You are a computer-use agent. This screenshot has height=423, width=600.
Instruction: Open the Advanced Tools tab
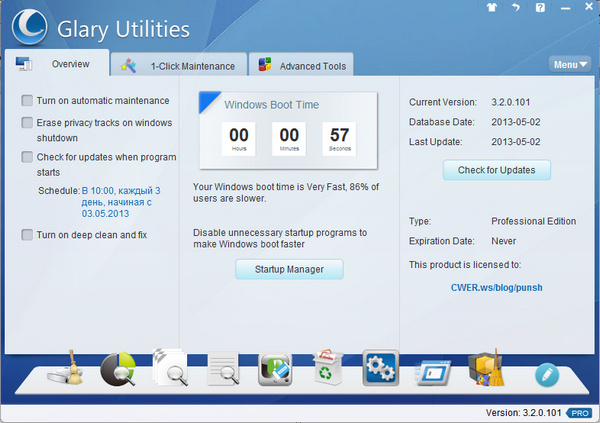click(303, 66)
